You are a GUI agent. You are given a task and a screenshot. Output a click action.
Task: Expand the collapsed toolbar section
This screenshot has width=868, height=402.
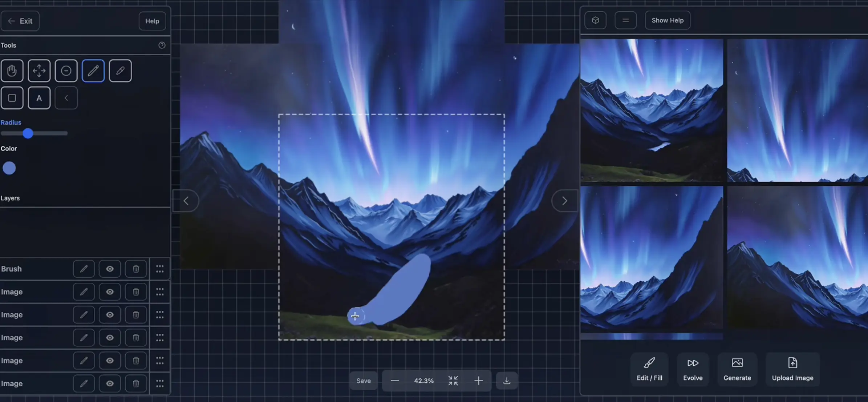pos(66,97)
